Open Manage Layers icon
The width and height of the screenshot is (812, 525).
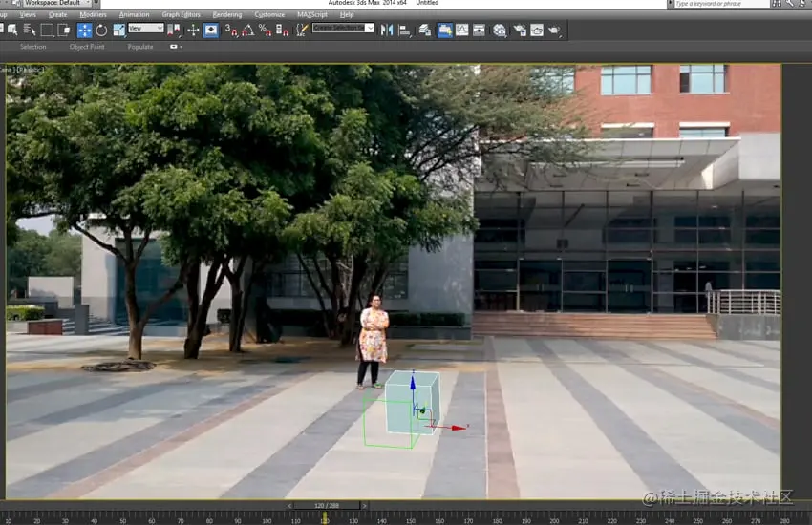pos(425,30)
